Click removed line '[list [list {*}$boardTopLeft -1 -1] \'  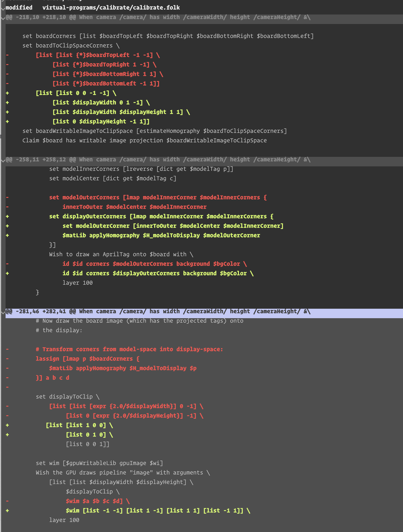[x=98, y=55]
